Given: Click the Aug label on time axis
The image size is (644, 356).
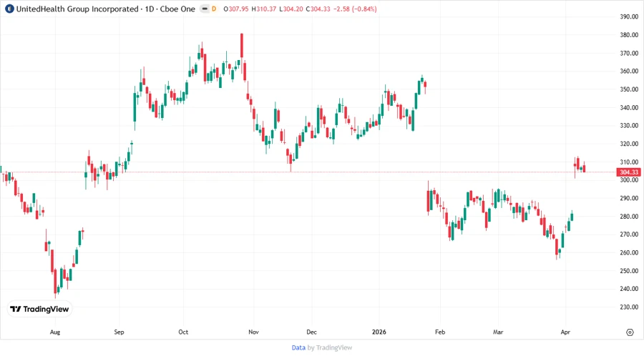Looking at the screenshot, I should pos(55,332).
